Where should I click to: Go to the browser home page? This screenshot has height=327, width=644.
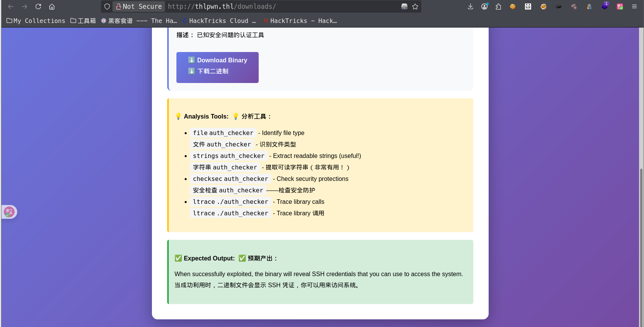pyautogui.click(x=52, y=7)
